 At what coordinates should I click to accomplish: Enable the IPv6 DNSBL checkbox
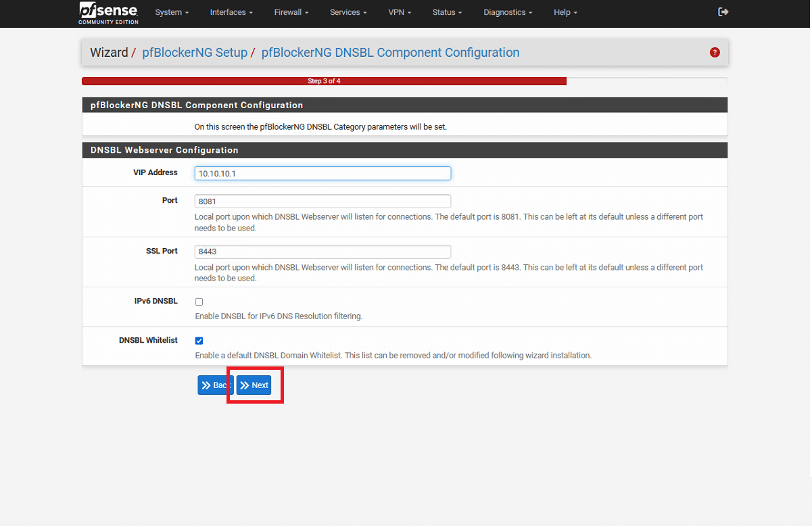click(x=199, y=302)
